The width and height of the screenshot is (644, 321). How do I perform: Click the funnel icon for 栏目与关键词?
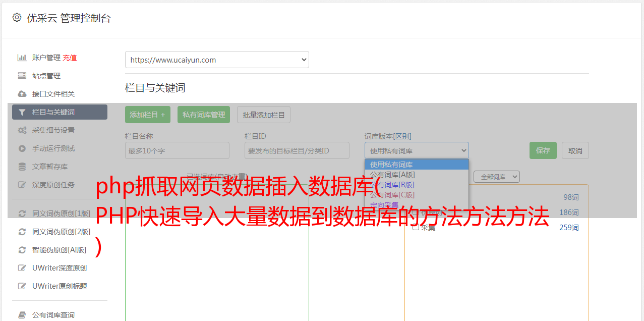(22, 112)
